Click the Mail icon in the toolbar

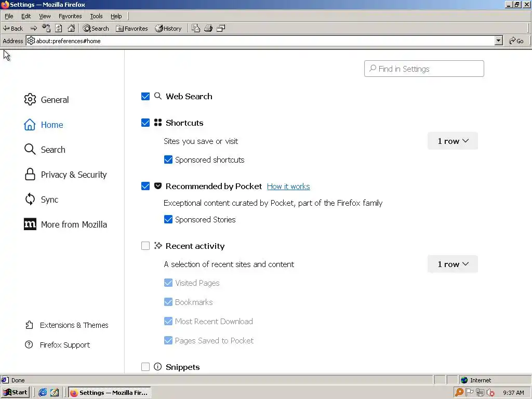pos(196,28)
